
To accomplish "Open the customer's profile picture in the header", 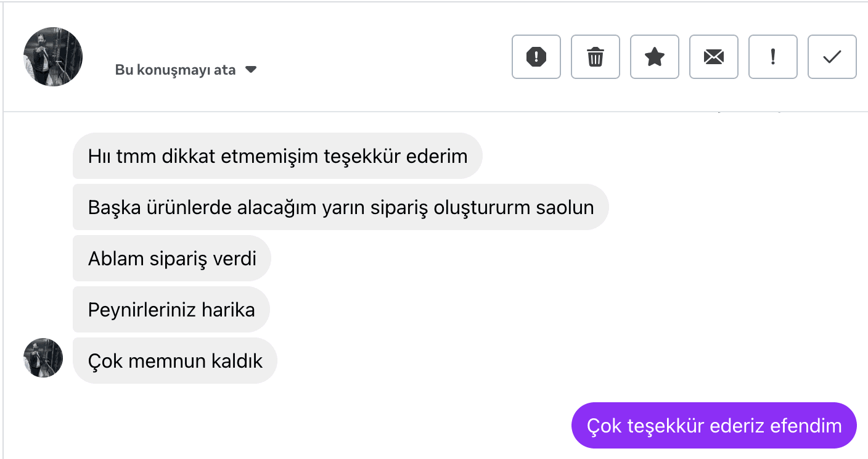I will pos(53,57).
